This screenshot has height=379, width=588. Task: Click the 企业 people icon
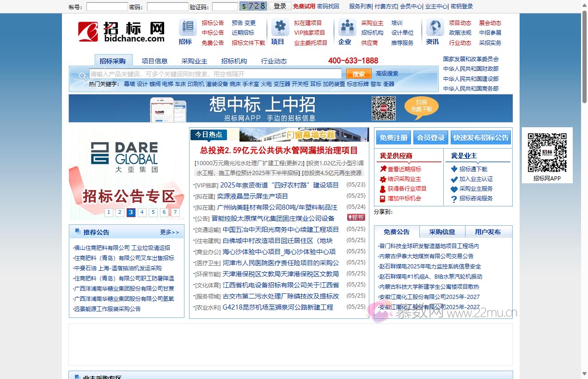(x=347, y=27)
